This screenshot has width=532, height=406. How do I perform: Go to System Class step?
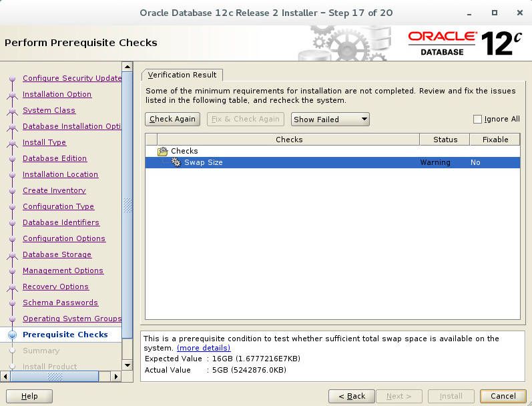coord(49,110)
